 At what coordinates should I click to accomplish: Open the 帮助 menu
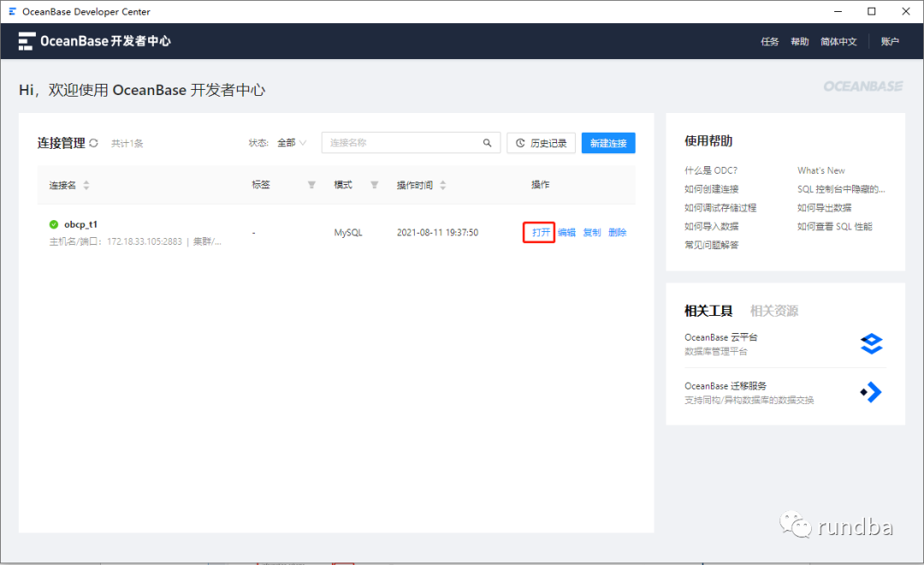pos(800,41)
